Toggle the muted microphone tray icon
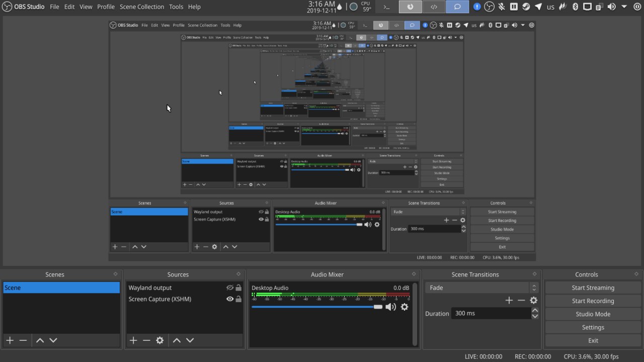Viewport: 644px width, 362px height. coord(502,7)
